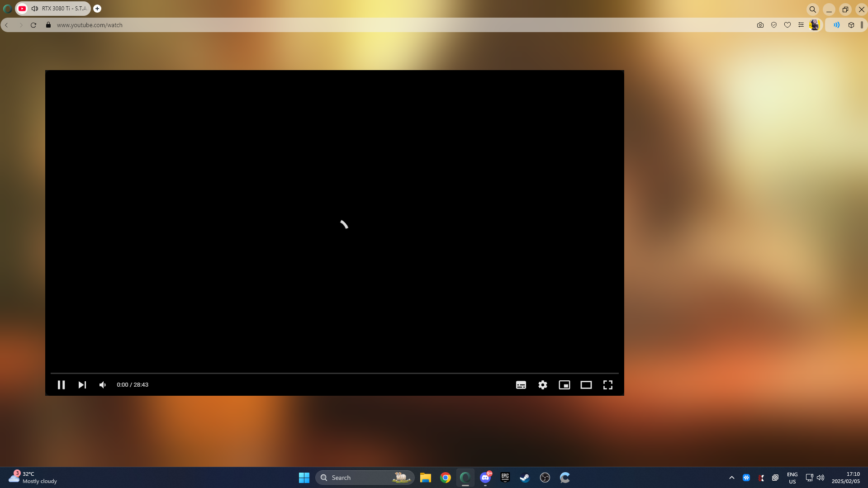Open the weather widget 32°C
Image resolution: width=868 pixels, height=488 pixels.
33,478
